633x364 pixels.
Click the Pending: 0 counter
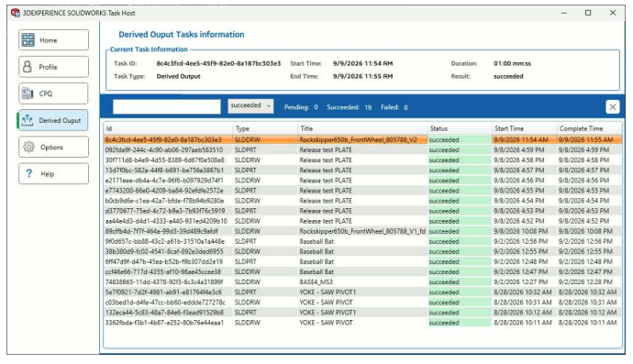301,107
